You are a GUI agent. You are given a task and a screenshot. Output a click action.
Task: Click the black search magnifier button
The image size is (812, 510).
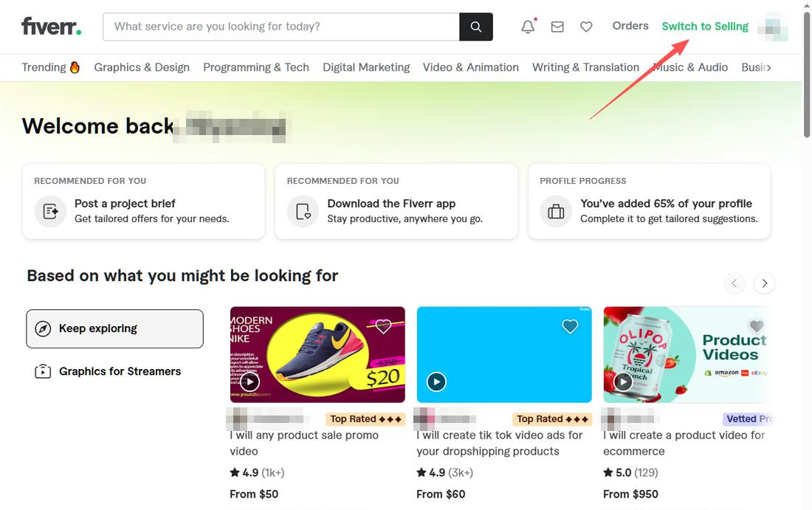[476, 27]
